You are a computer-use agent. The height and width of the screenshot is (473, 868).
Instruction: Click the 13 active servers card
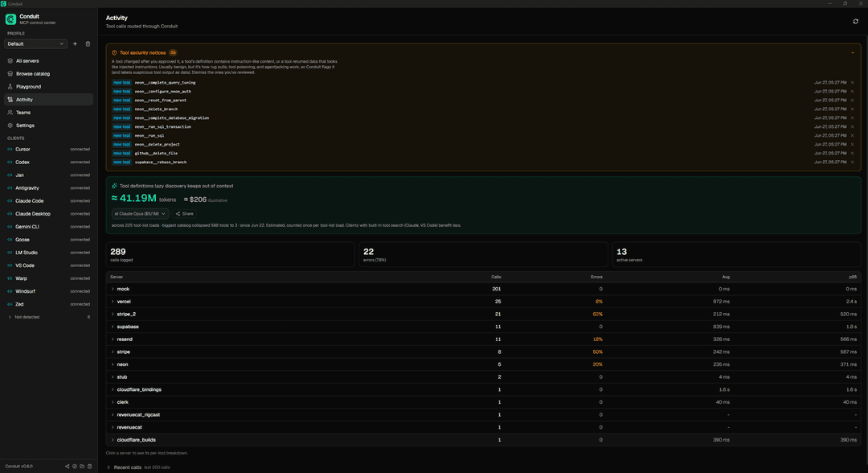tap(737, 255)
